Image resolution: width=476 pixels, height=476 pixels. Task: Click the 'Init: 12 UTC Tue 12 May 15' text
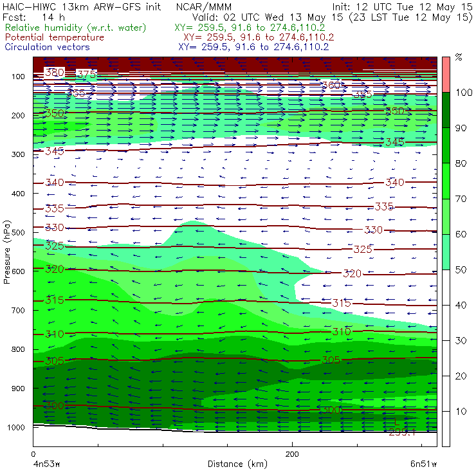coord(402,7)
